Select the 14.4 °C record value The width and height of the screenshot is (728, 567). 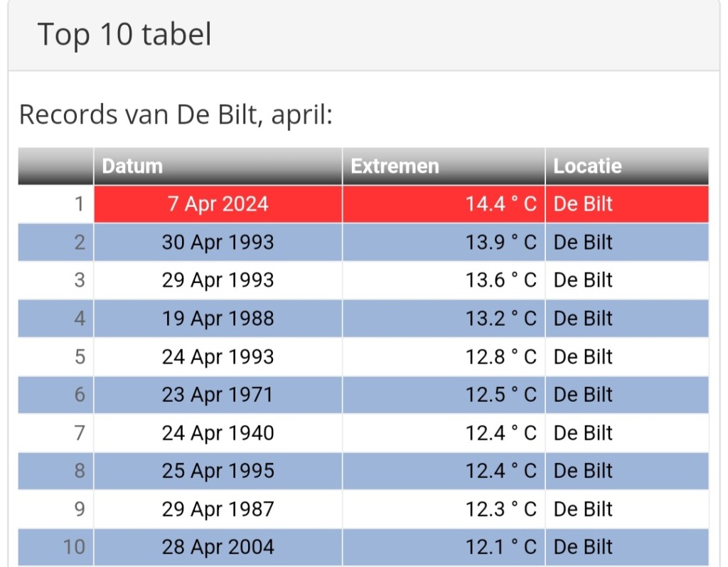444,204
